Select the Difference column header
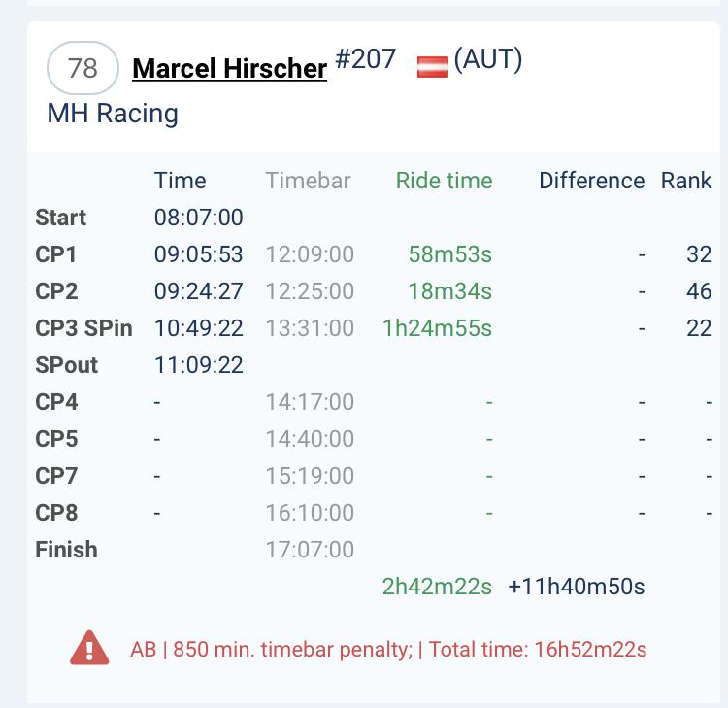 tap(591, 181)
